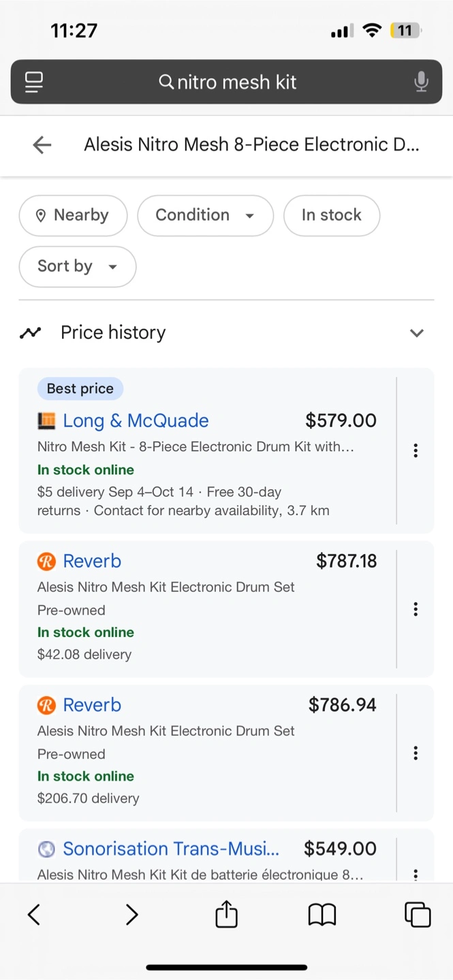Screen dimensions: 453x980
Task: Open the first Reverb seller link
Action: pyautogui.click(x=92, y=561)
